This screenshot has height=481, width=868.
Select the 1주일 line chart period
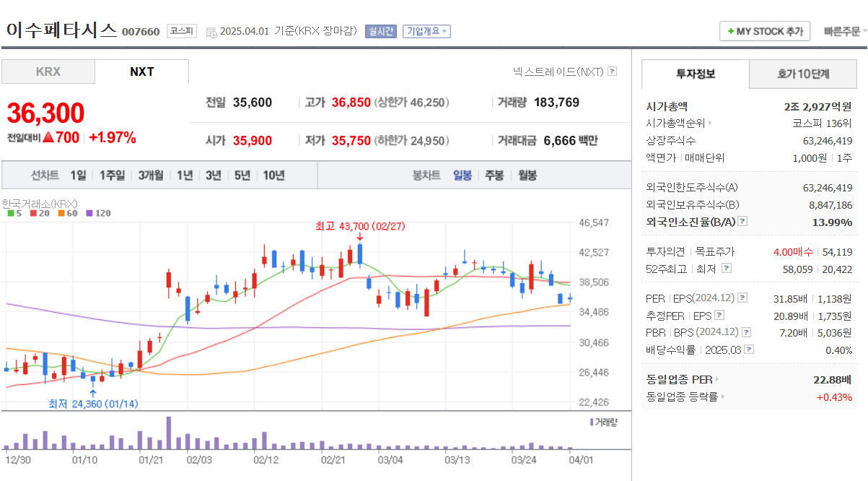tap(112, 175)
